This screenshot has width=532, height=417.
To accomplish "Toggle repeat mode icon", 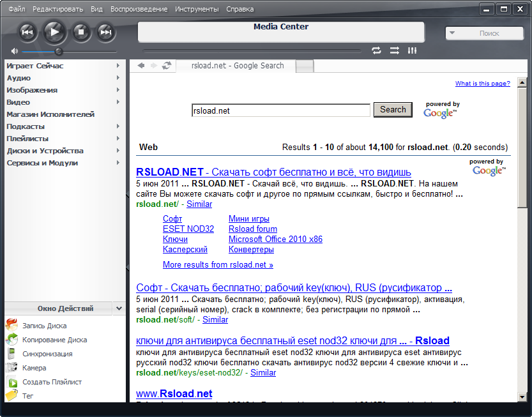I will coord(376,50).
